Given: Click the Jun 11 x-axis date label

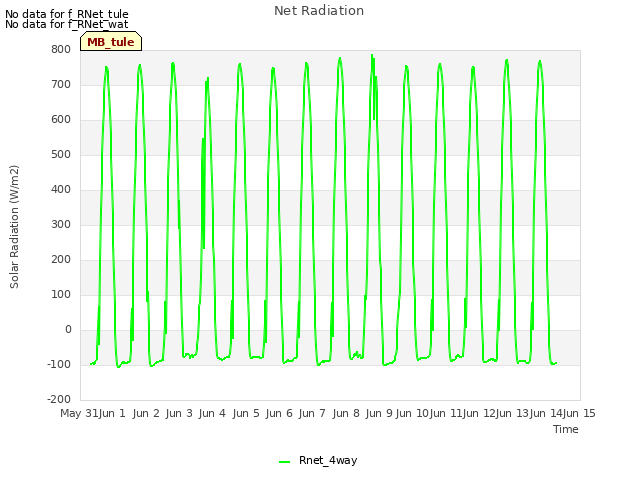Looking at the screenshot, I should [x=446, y=413].
